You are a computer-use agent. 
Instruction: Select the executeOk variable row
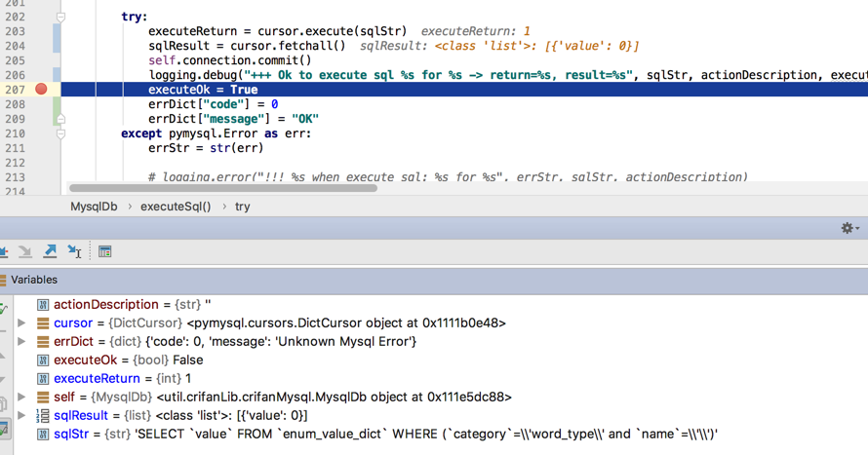coord(129,360)
